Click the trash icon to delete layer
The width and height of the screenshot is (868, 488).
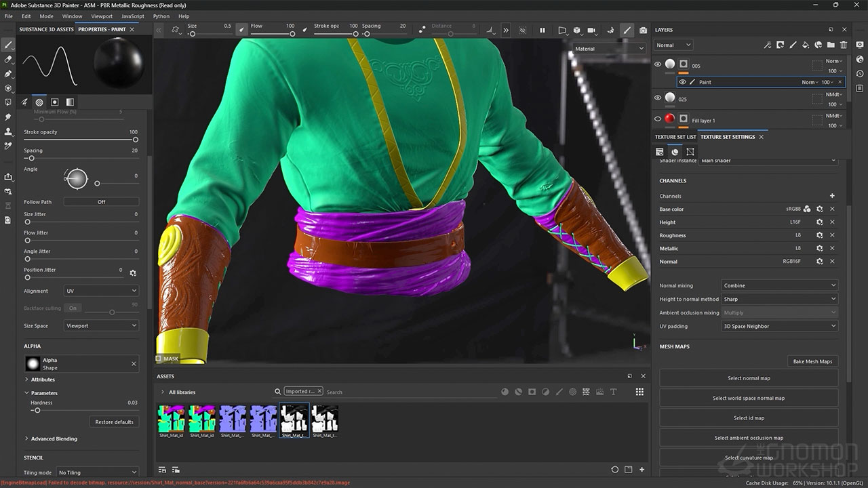click(x=844, y=45)
